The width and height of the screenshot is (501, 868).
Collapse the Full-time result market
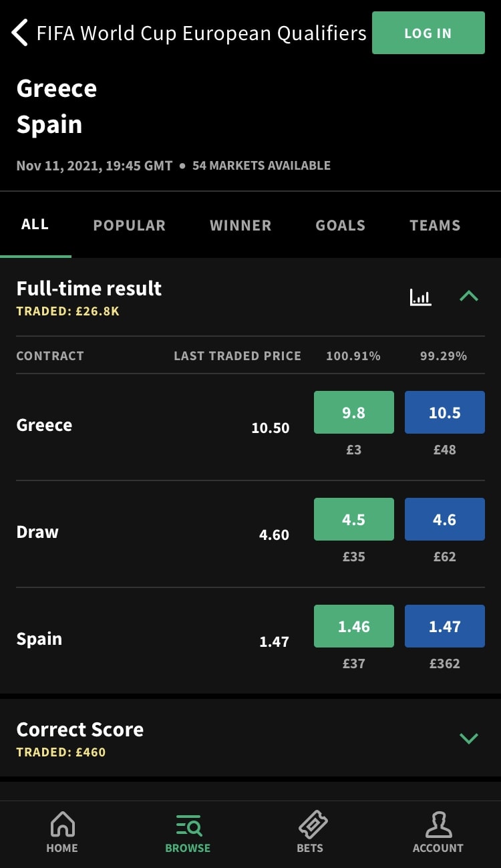coord(469,296)
